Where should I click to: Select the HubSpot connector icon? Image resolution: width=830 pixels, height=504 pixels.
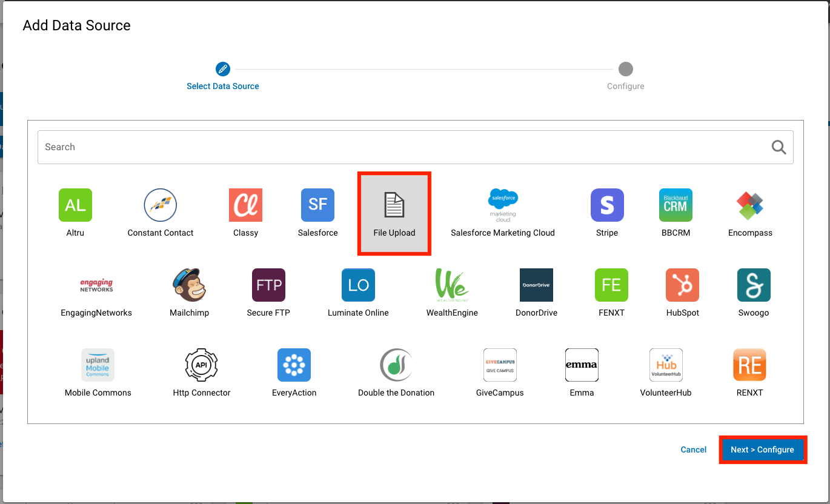[682, 285]
